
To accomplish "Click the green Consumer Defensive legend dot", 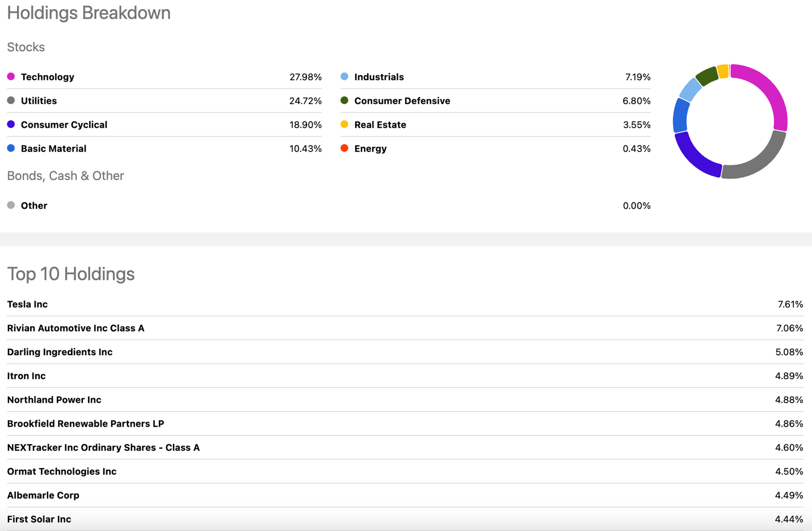I will (x=344, y=100).
